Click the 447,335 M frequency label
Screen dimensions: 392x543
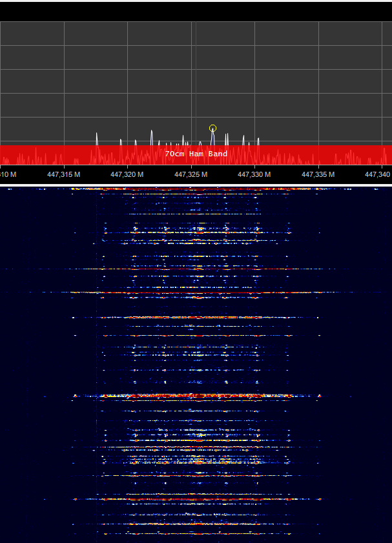(x=318, y=174)
